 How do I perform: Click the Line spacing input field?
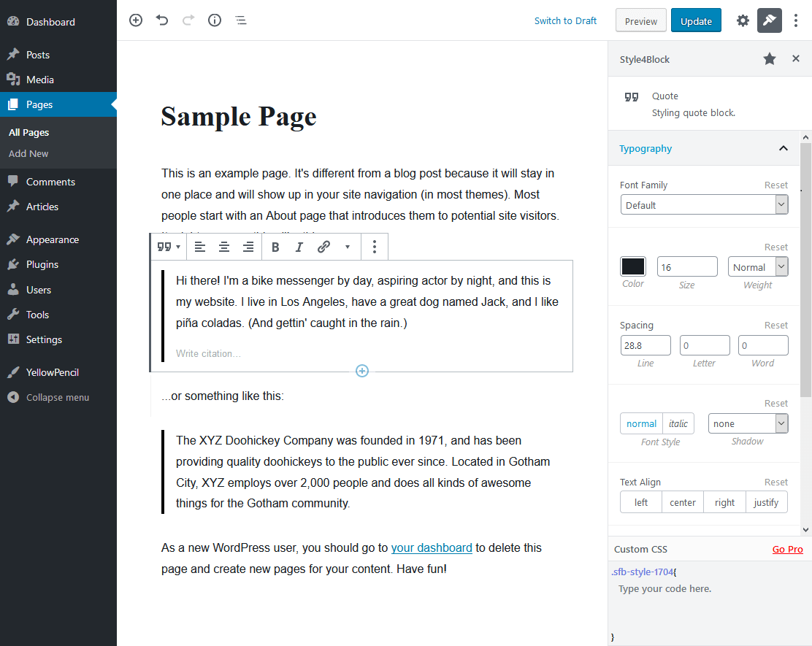(x=645, y=345)
